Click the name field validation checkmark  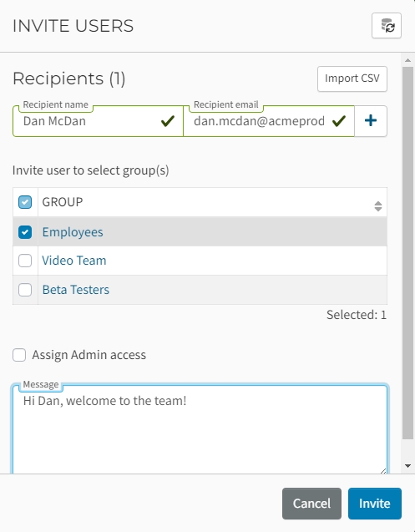[x=168, y=121]
